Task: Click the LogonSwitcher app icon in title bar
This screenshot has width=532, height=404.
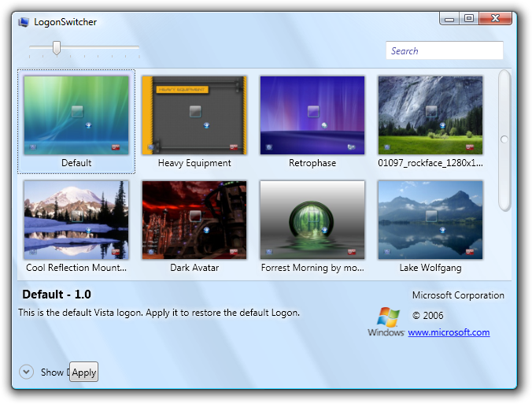Action: [24, 22]
